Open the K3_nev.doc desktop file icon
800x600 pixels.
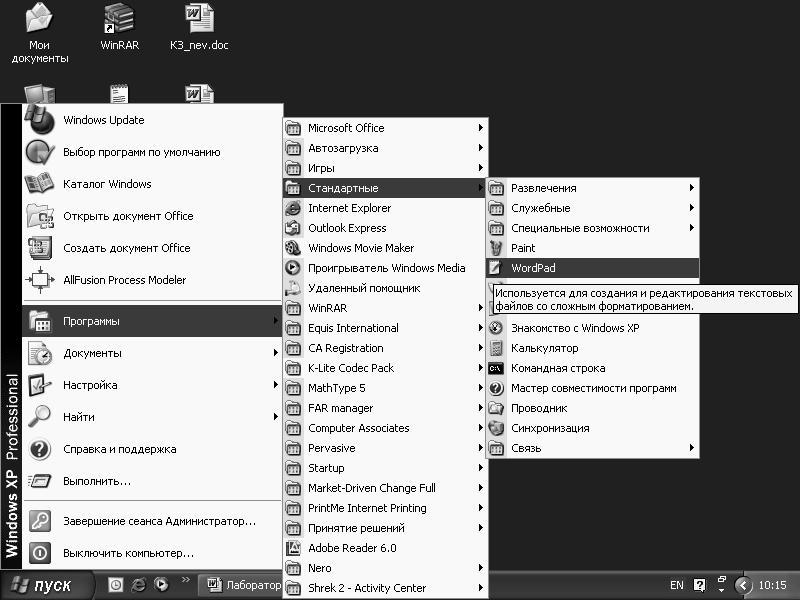pyautogui.click(x=199, y=18)
